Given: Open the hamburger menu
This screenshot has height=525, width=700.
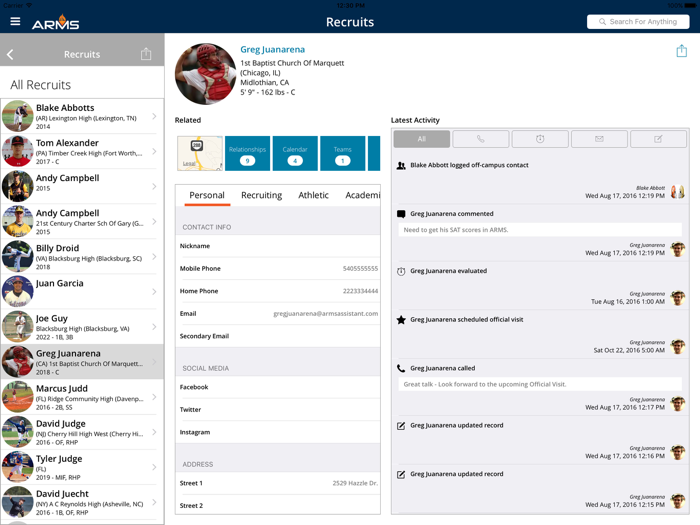Looking at the screenshot, I should tap(15, 21).
